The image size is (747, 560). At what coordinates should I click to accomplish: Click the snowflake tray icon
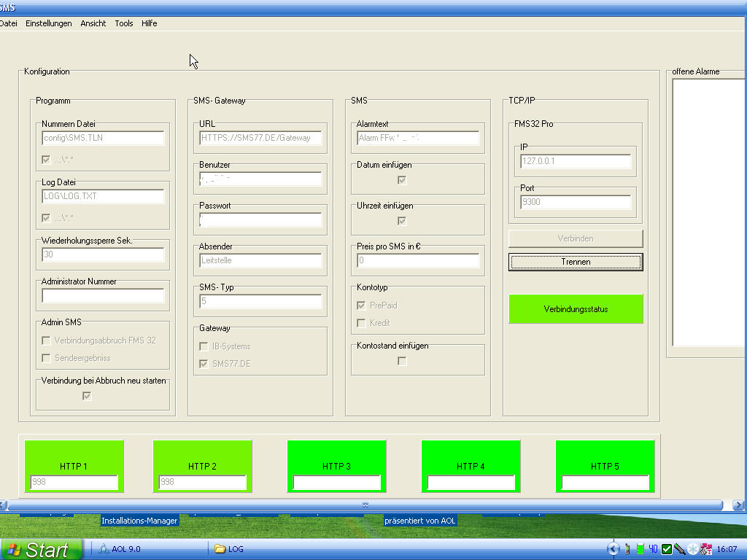[x=692, y=549]
